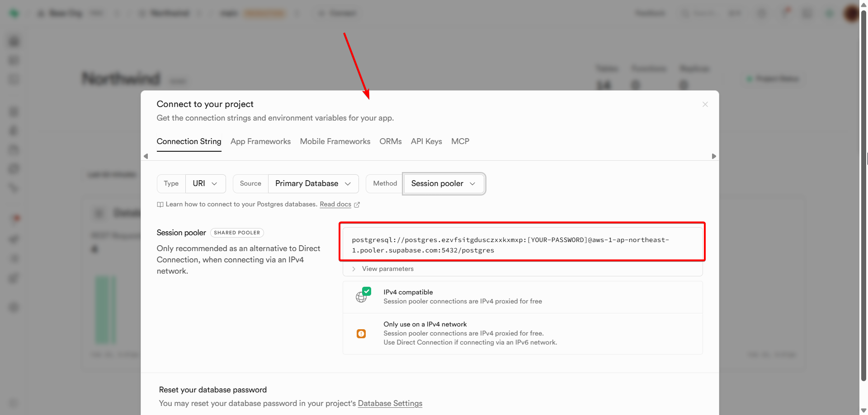Switch to the App Frameworks tab
Image resolution: width=868 pixels, height=415 pixels.
point(260,141)
